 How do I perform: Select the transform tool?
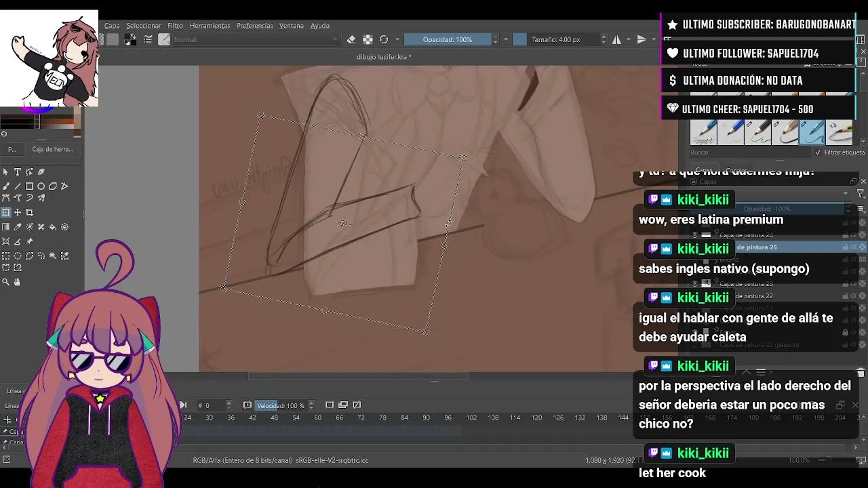[6, 213]
